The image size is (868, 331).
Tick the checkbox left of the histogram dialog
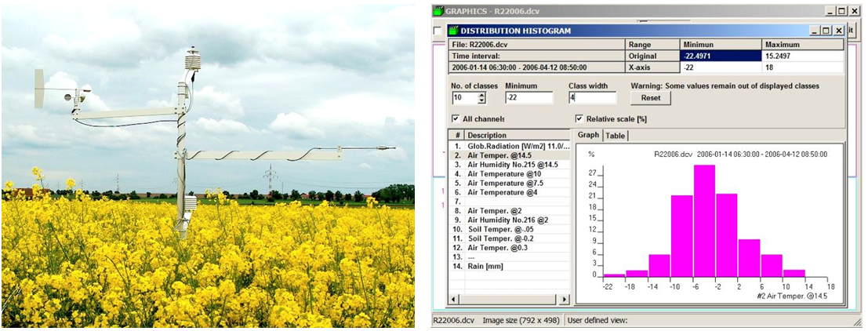pyautogui.click(x=438, y=31)
